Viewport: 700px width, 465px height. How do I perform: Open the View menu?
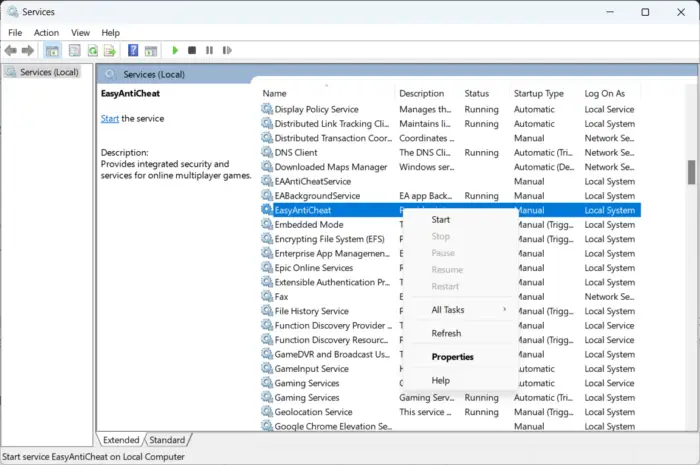[x=80, y=33]
